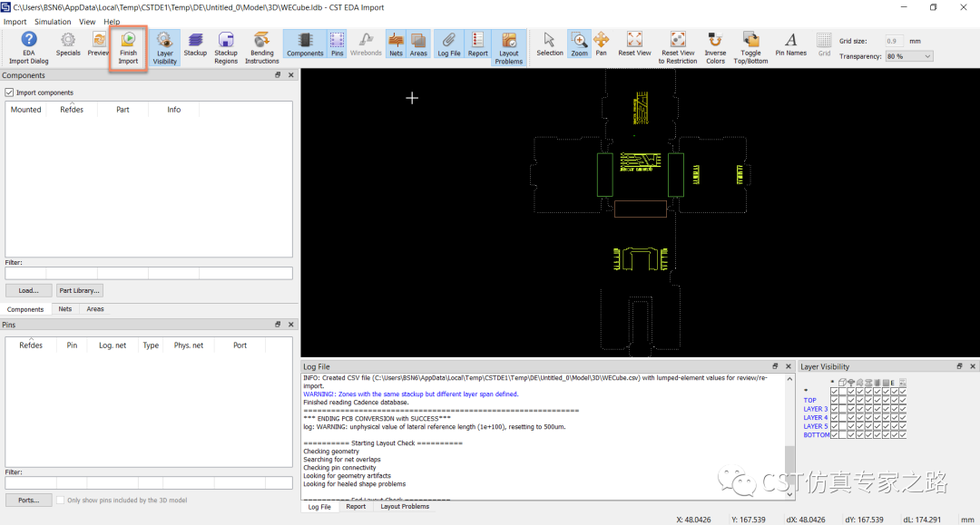Toggle first checkbox in LAYER 4 row

pos(835,418)
